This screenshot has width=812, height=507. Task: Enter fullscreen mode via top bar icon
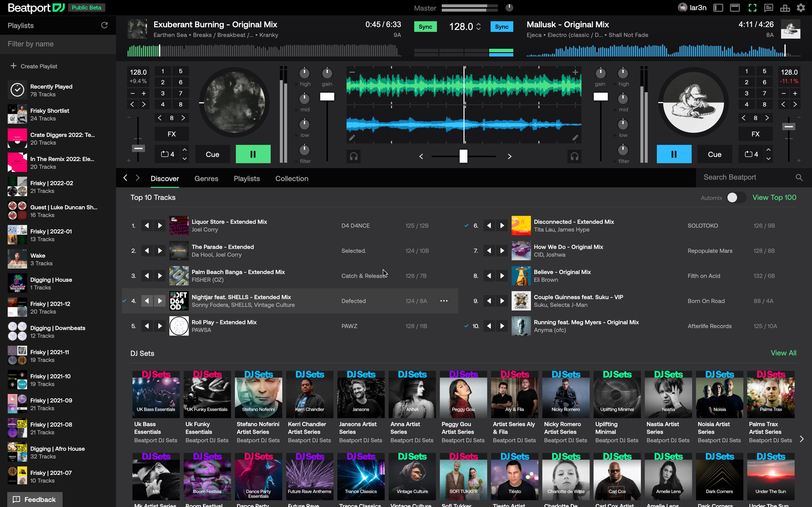[x=752, y=8]
